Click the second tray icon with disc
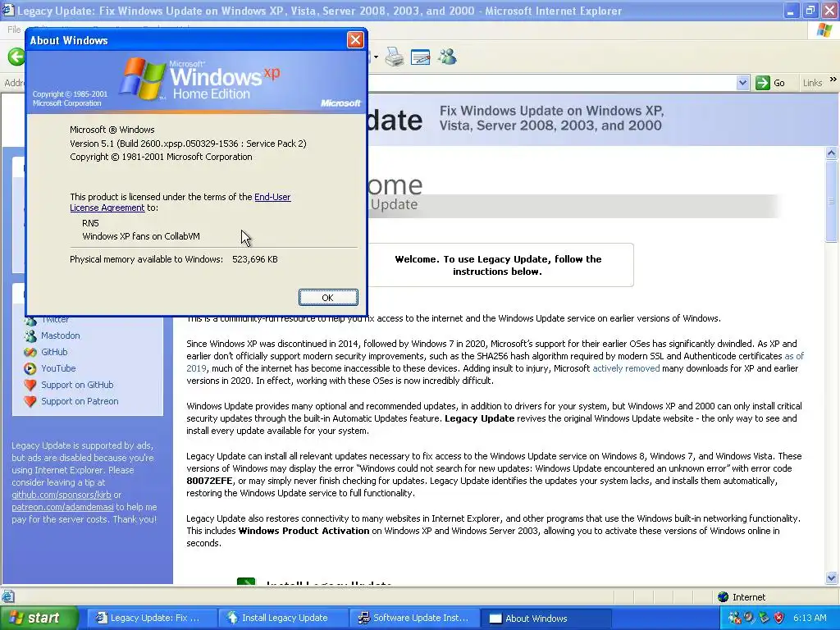This screenshot has height=630, width=840. 749,619
